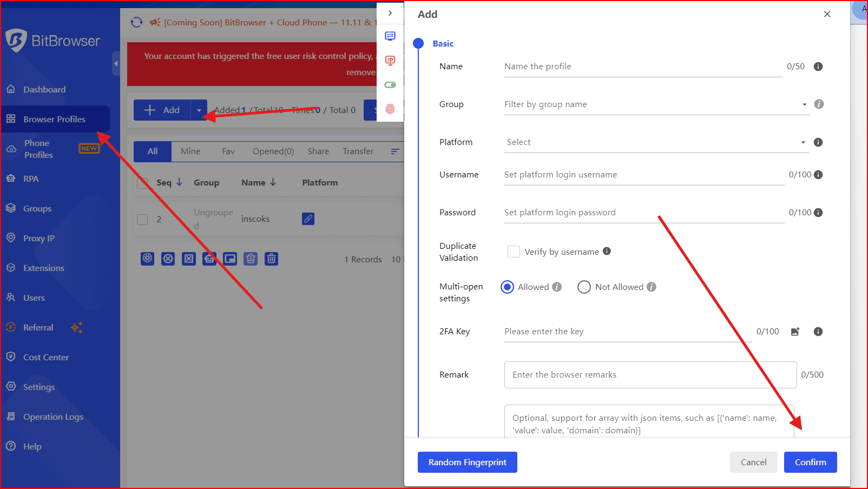Click the green toggle section icon in side strip
868x489 pixels.
(x=390, y=85)
